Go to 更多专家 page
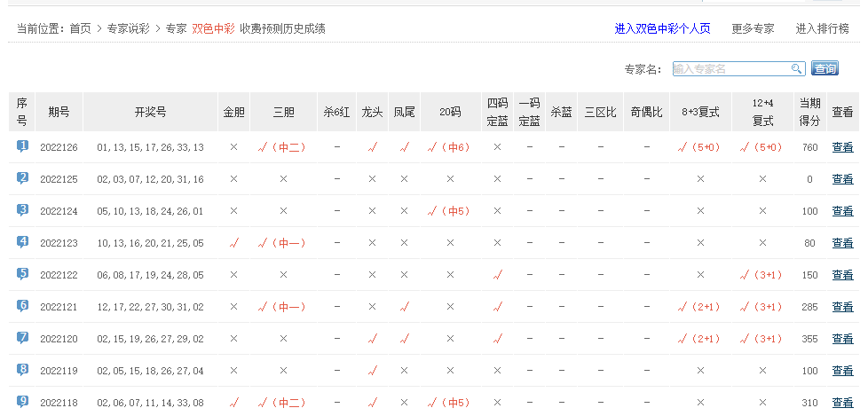This screenshot has height=416, width=868. (x=753, y=28)
